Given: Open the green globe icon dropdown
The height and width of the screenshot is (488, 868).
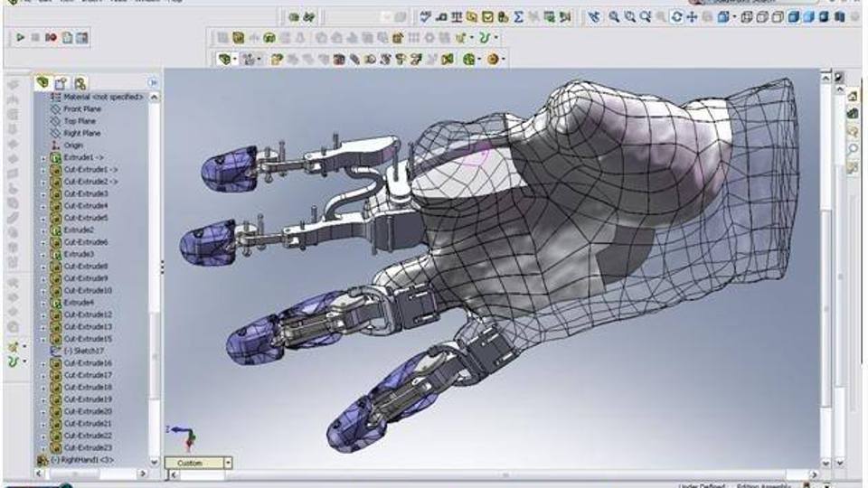Looking at the screenshot, I should pos(479,60).
